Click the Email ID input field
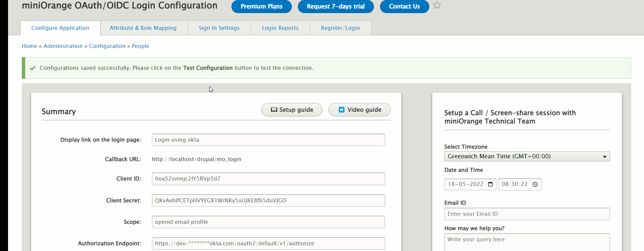Image resolution: width=644 pixels, height=251 pixels. pyautogui.click(x=527, y=214)
